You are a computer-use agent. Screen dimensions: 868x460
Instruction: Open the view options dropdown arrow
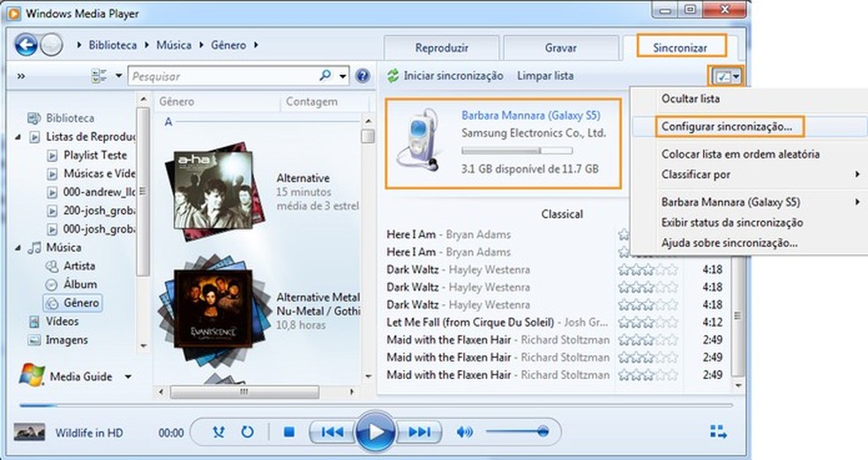click(x=119, y=77)
